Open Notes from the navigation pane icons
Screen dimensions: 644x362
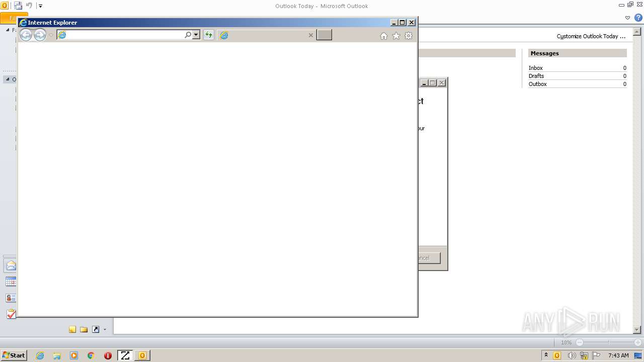tap(72, 329)
